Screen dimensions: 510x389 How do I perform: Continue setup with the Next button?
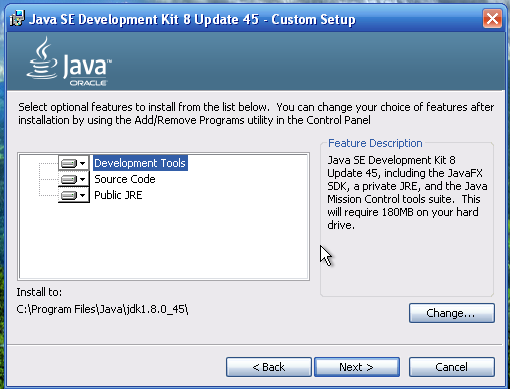tap(357, 367)
